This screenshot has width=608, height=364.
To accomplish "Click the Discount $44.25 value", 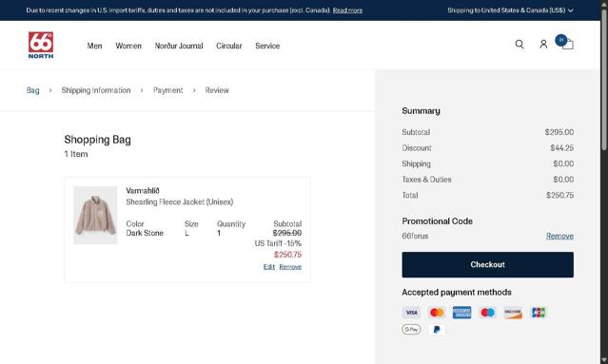I will pos(561,148).
